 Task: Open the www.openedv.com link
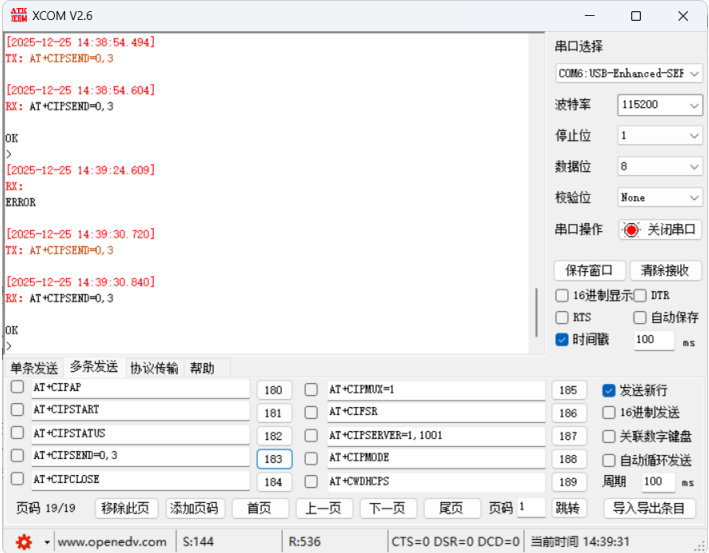pyautogui.click(x=112, y=542)
